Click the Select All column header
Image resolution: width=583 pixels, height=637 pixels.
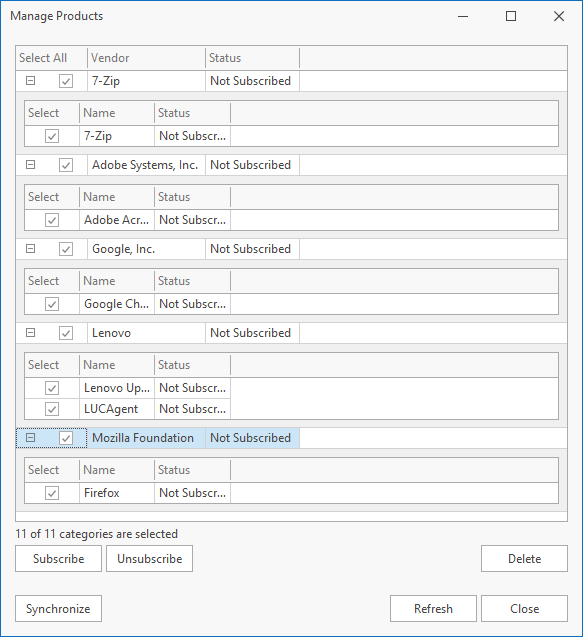tap(52, 58)
